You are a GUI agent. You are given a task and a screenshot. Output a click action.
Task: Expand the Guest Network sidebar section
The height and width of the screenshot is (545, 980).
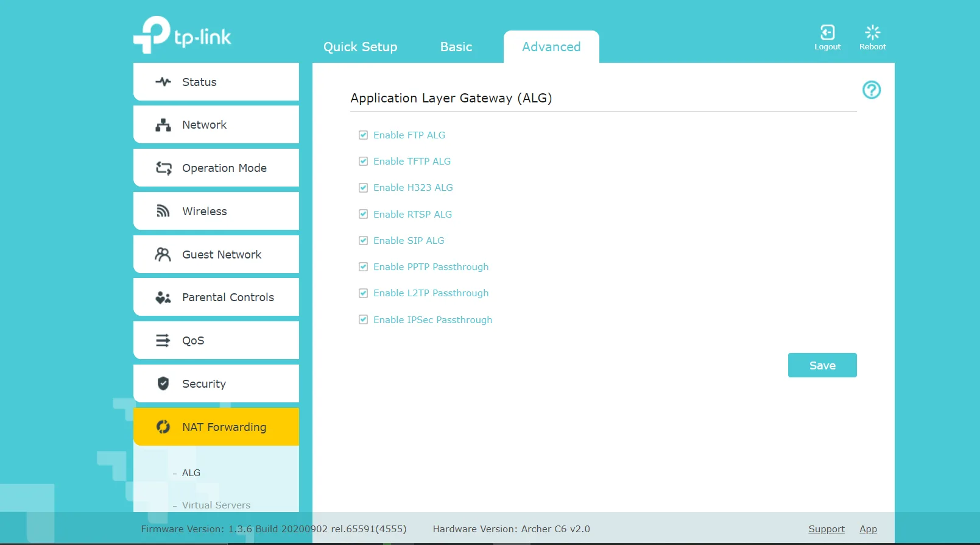(x=216, y=254)
